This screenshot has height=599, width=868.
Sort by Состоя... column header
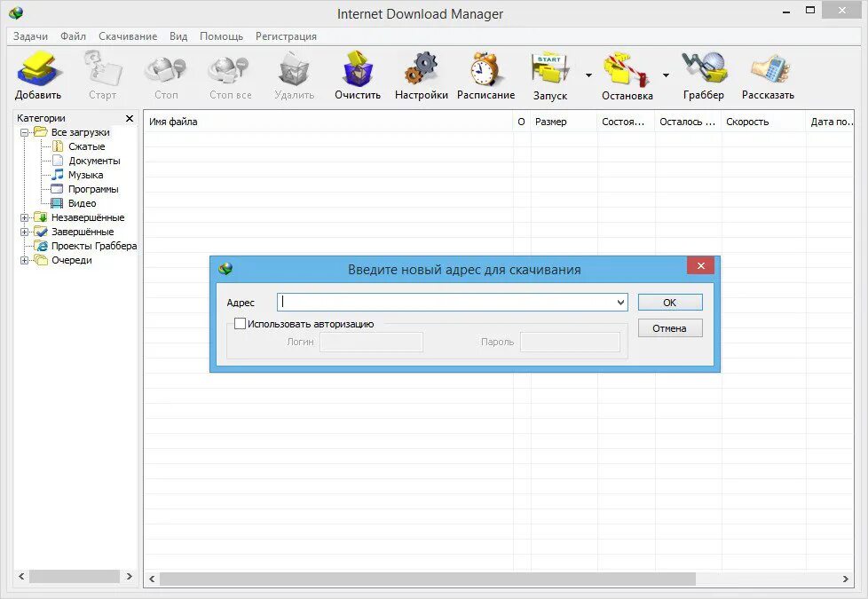[x=626, y=122]
